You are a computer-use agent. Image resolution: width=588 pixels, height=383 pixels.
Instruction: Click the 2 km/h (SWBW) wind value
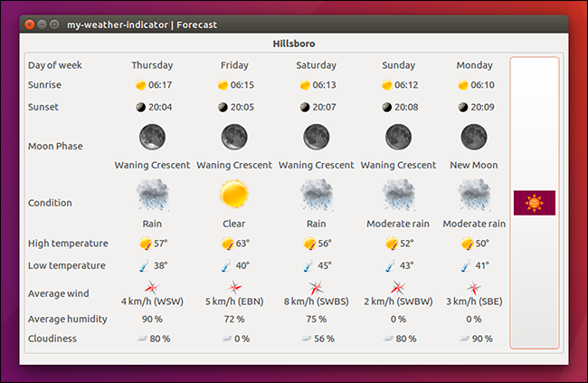click(x=399, y=302)
